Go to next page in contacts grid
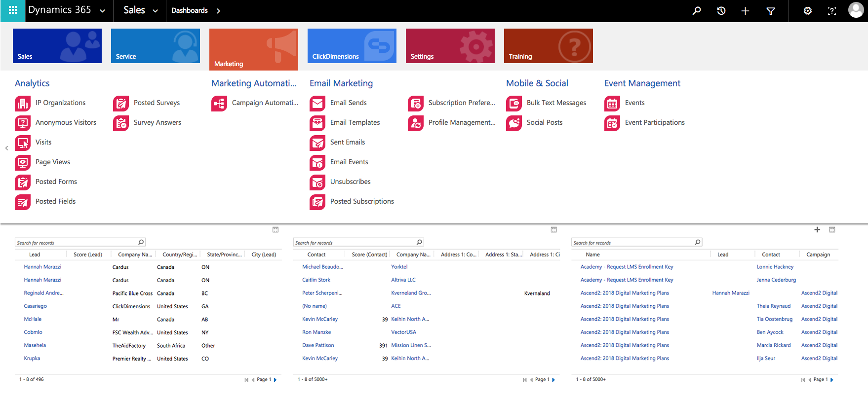This screenshot has width=868, height=400. pyautogui.click(x=553, y=380)
